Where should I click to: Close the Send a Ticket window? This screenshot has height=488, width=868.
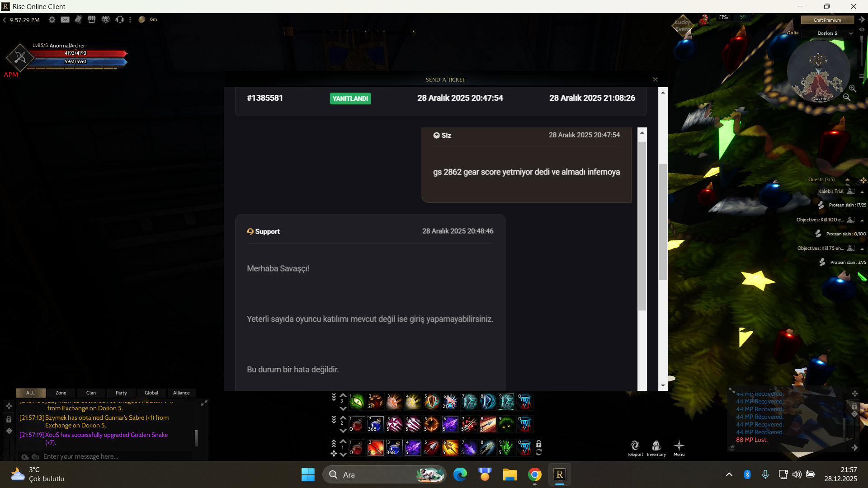pos(655,80)
